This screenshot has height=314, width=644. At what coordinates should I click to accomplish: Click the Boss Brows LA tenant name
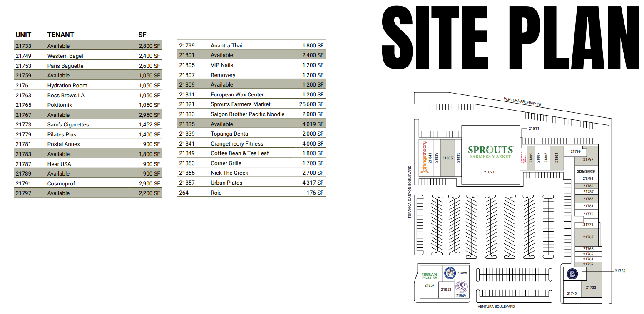coord(66,95)
